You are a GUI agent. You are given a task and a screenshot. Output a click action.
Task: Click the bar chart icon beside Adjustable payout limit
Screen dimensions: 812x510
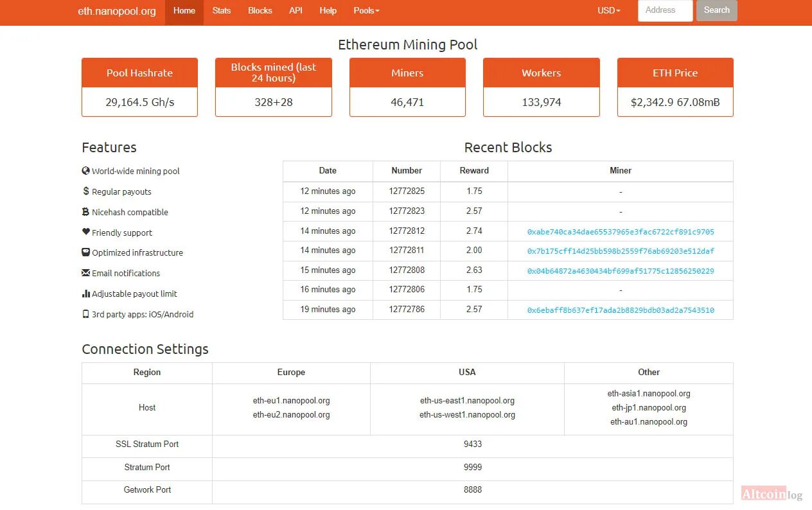[85, 294]
